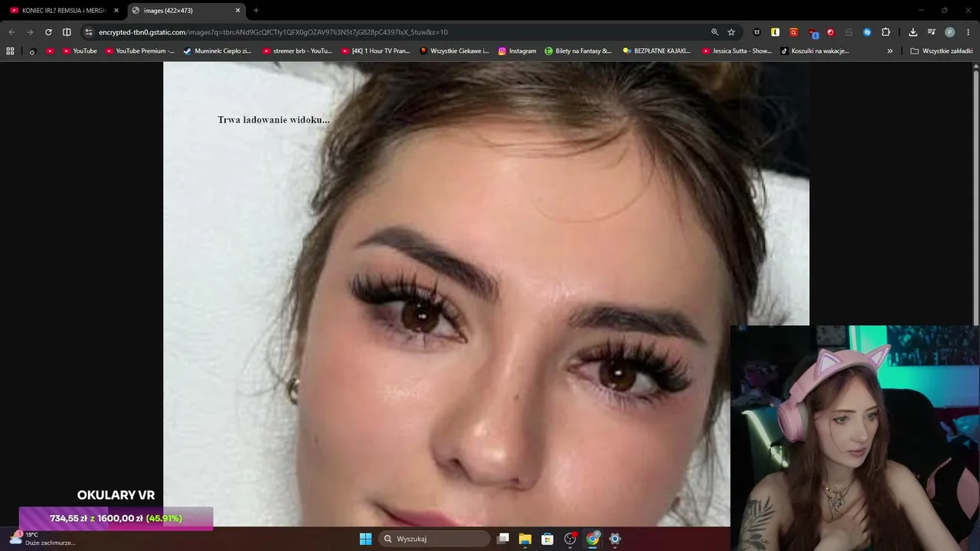Click the "Trwa ładowanie widoku..." text
The image size is (980, 551).
273,119
